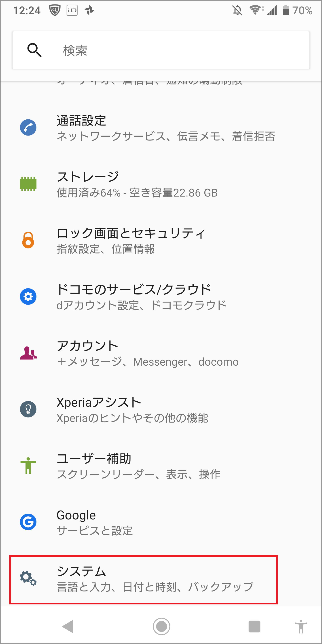The image size is (322, 644).
Task: Tap the system double-gear icon
Action: click(28, 578)
